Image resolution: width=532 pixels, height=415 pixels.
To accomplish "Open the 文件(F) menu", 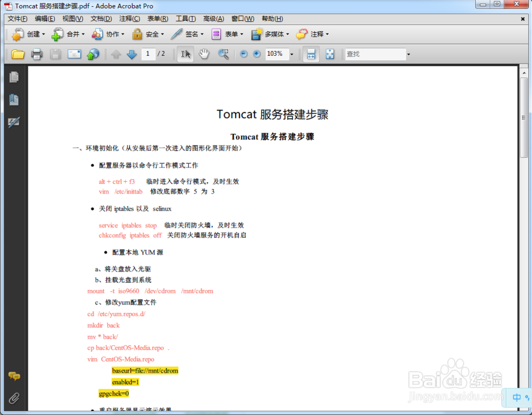I will tap(18, 19).
